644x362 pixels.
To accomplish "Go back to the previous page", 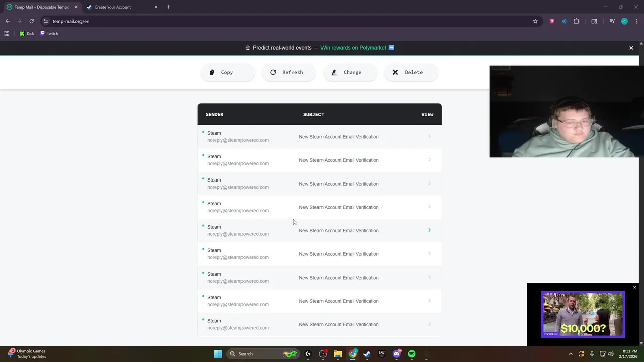I will pos(7,21).
